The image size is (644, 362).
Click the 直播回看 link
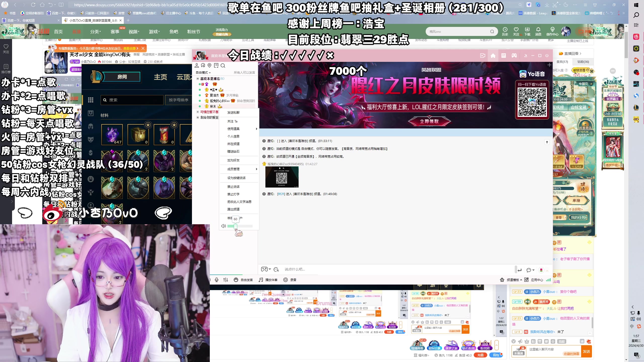[x=570, y=54]
